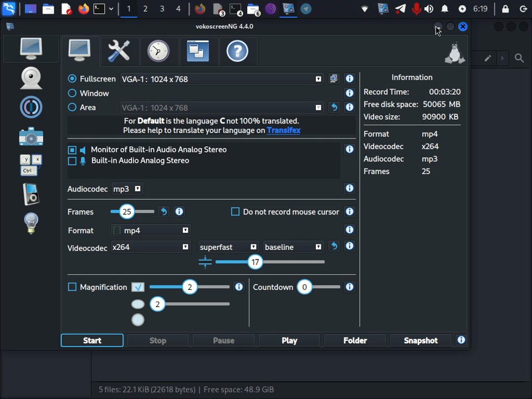Show info for audio devices
This screenshot has width=532, height=399.
[350, 149]
